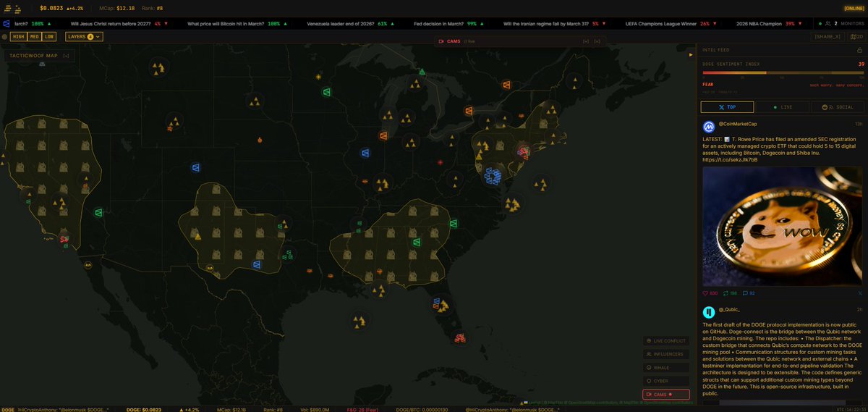Open CoinMarketCap post on X icon
This screenshot has height=412, width=868.
click(x=859, y=293)
